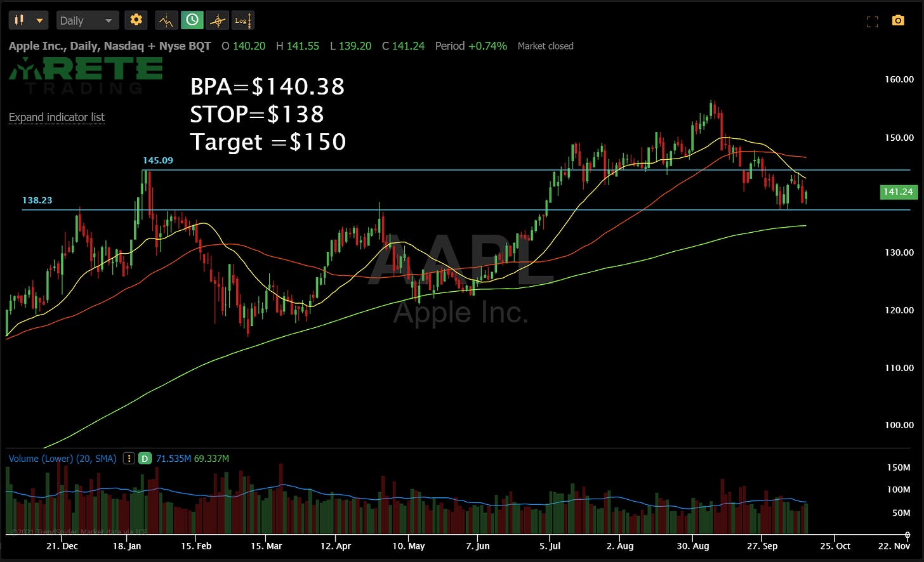Click the 22. Nov date axis marker
The image size is (924, 562).
(x=894, y=546)
